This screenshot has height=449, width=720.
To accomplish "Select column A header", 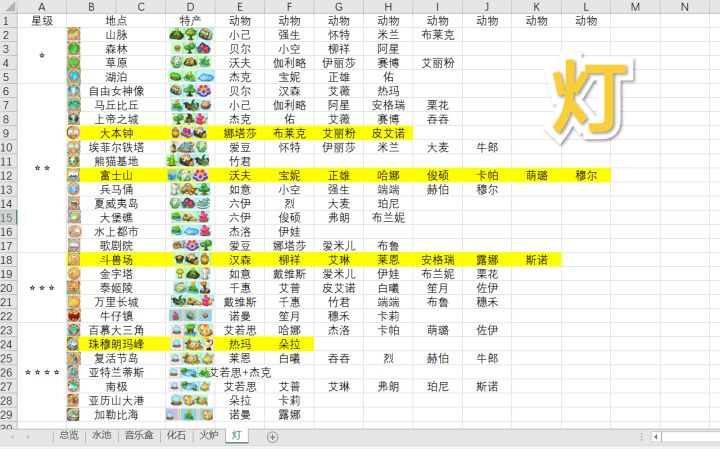I will tap(42, 6).
